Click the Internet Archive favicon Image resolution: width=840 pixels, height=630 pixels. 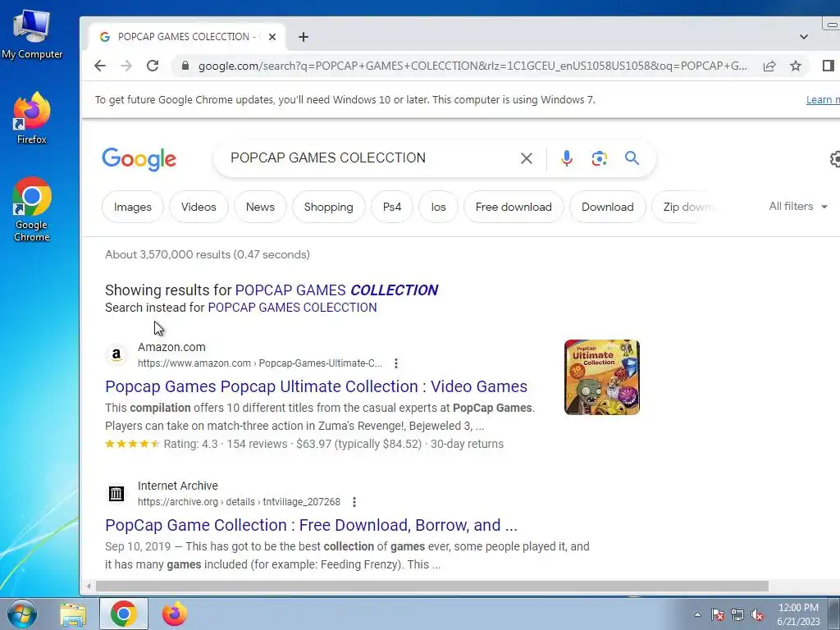(x=116, y=493)
